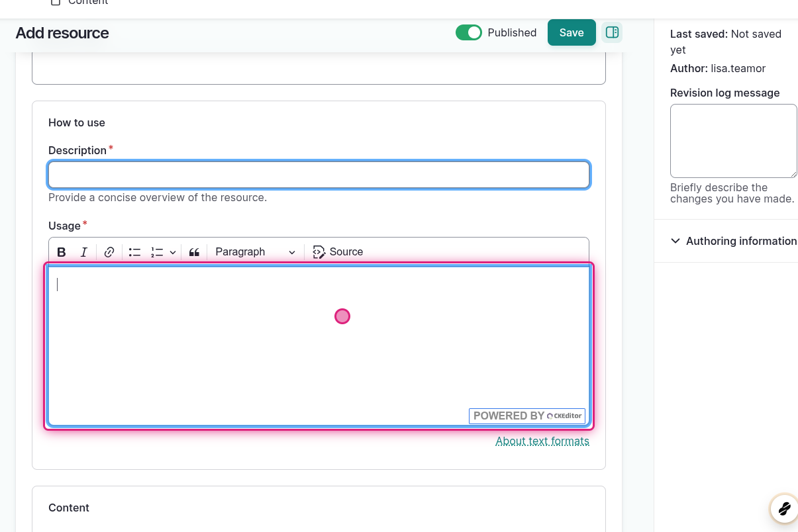
Task: Click the 'How to use' section label
Action: click(x=77, y=122)
